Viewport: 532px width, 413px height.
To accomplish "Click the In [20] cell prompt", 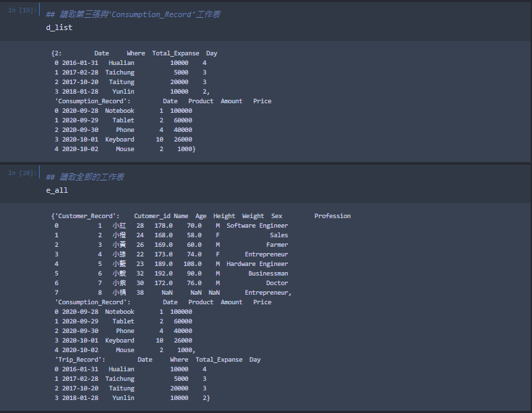I will tap(22, 173).
